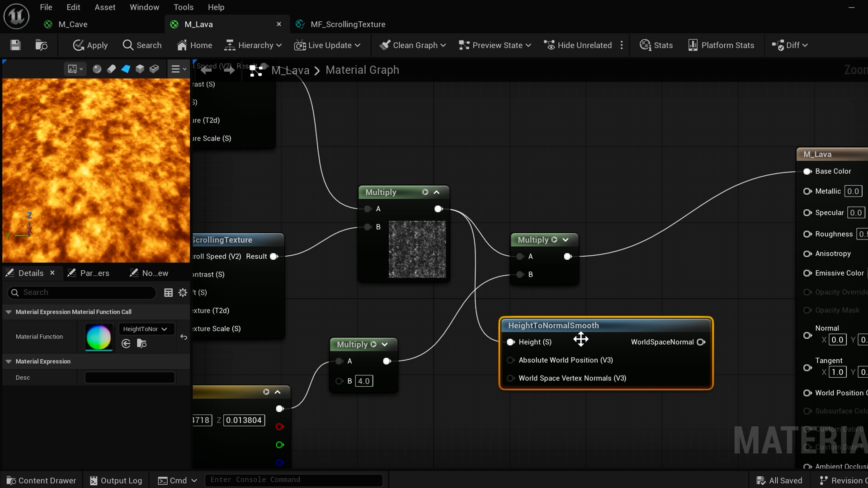Viewport: 868px width, 488px height.
Task: Toggle Stats display
Action: pyautogui.click(x=656, y=45)
